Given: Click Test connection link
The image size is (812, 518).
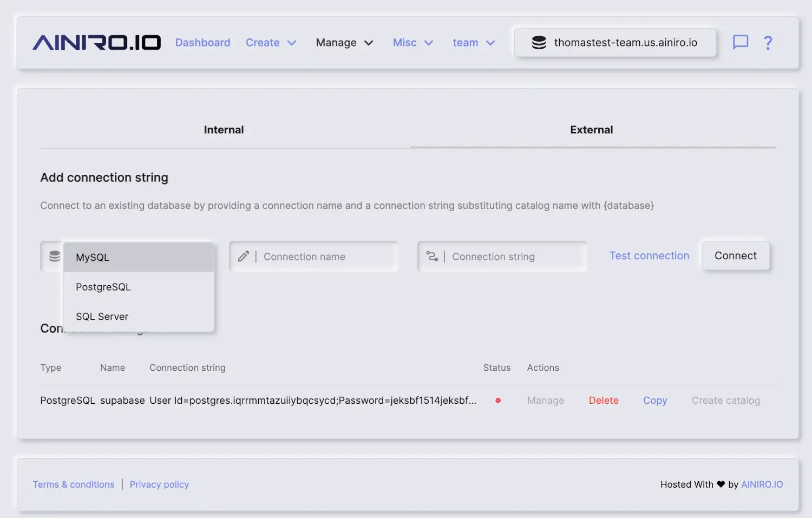Looking at the screenshot, I should pos(649,256).
